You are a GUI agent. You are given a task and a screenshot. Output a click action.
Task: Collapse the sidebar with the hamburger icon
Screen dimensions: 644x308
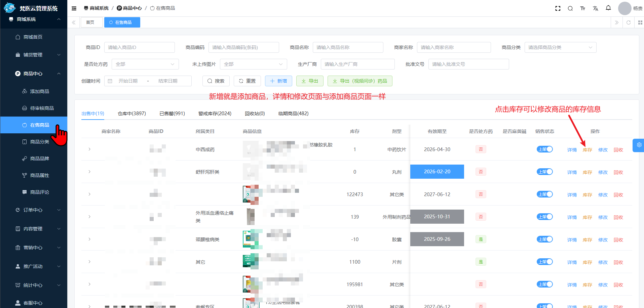click(74, 8)
